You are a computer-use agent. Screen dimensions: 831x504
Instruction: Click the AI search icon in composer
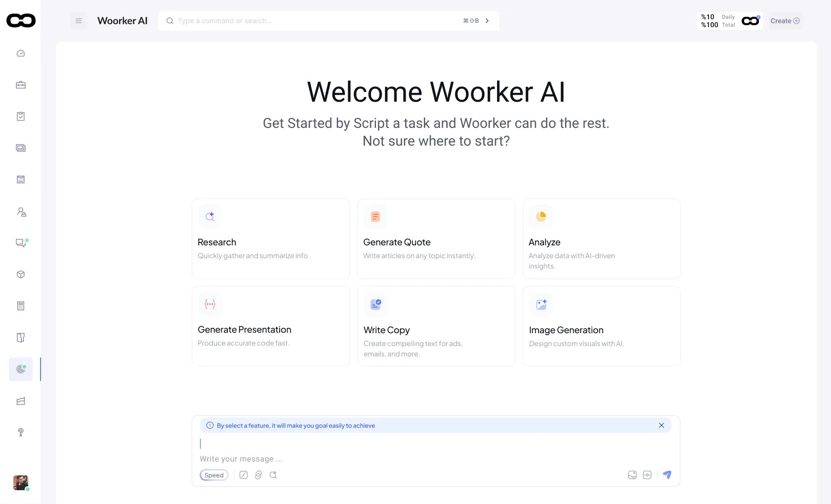(x=273, y=475)
